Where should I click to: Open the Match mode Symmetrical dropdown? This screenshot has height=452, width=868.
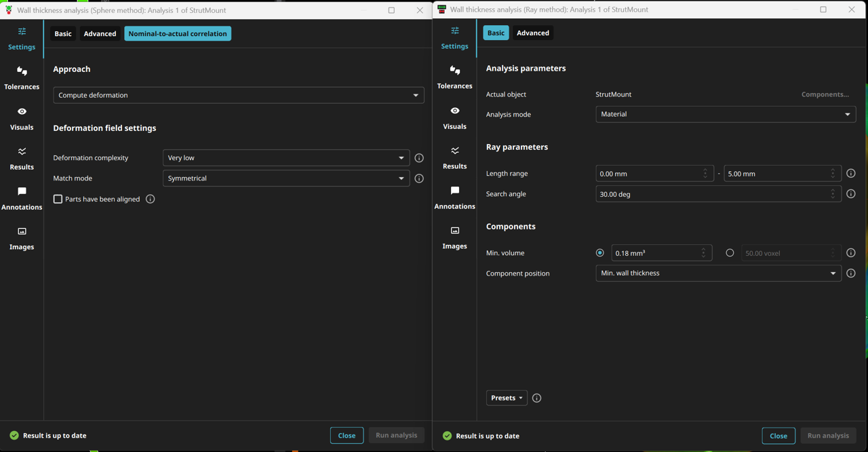point(285,178)
